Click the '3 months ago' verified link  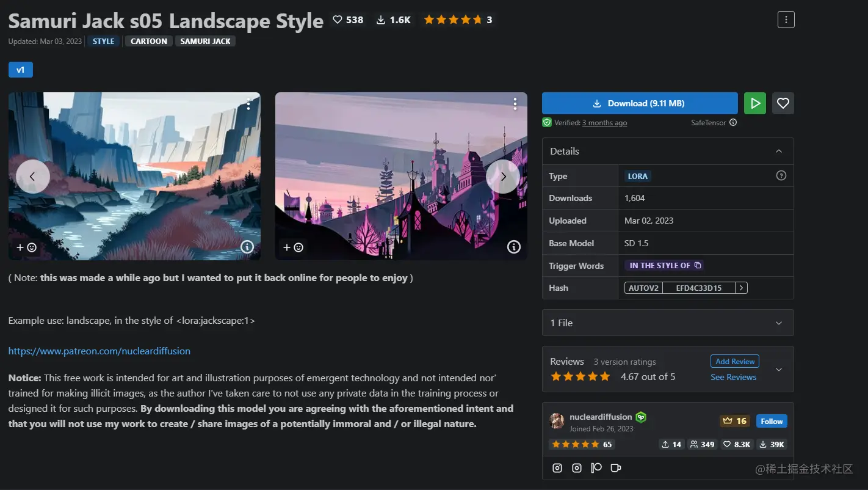604,123
